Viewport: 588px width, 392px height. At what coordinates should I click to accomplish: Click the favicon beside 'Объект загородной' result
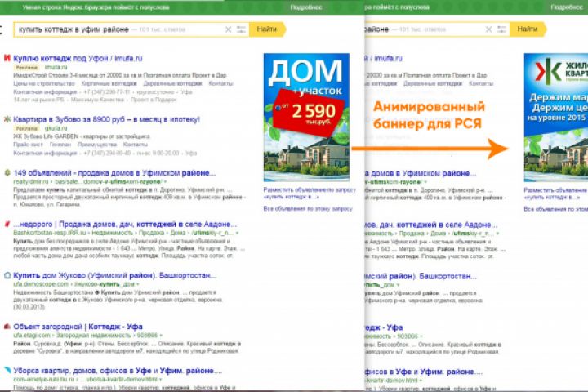(7, 327)
